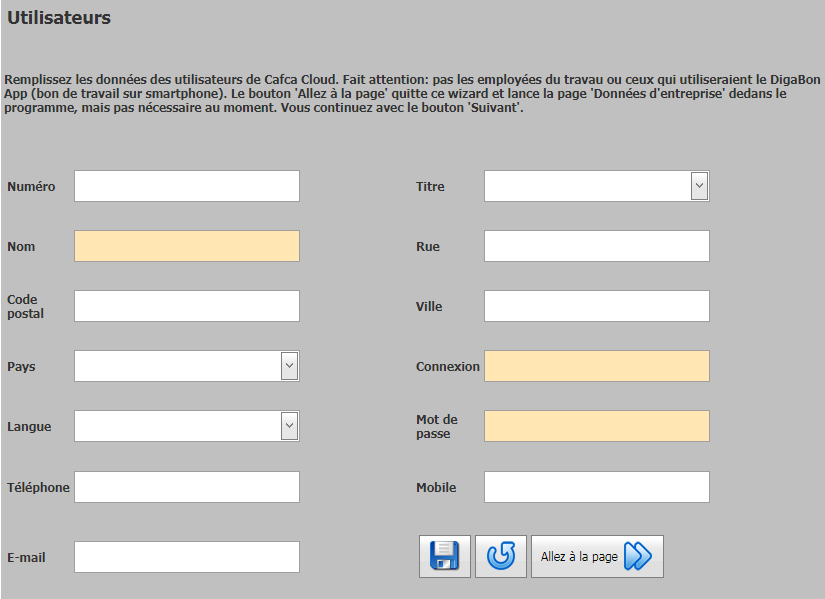The image size is (825, 599).
Task: Click into the Code postal field
Action: point(187,306)
